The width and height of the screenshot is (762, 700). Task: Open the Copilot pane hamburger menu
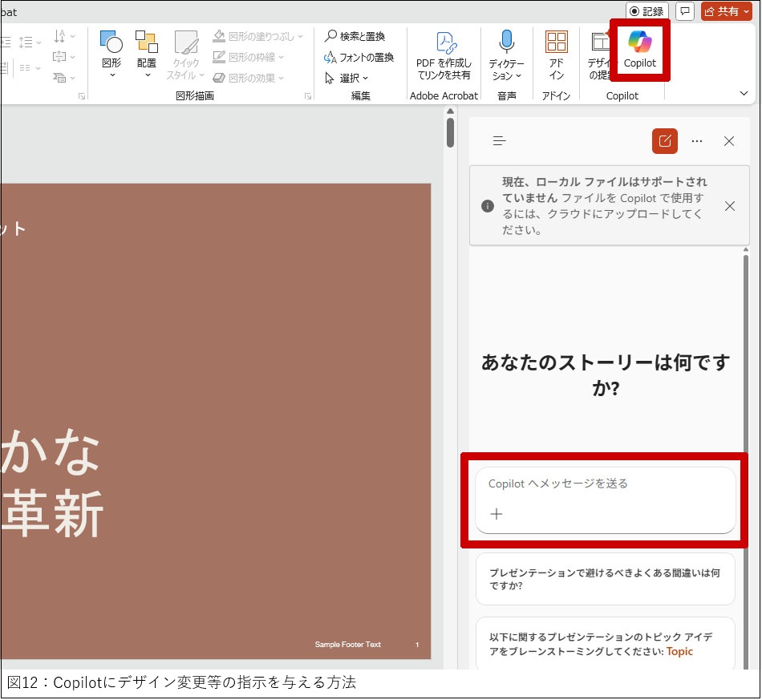[500, 141]
